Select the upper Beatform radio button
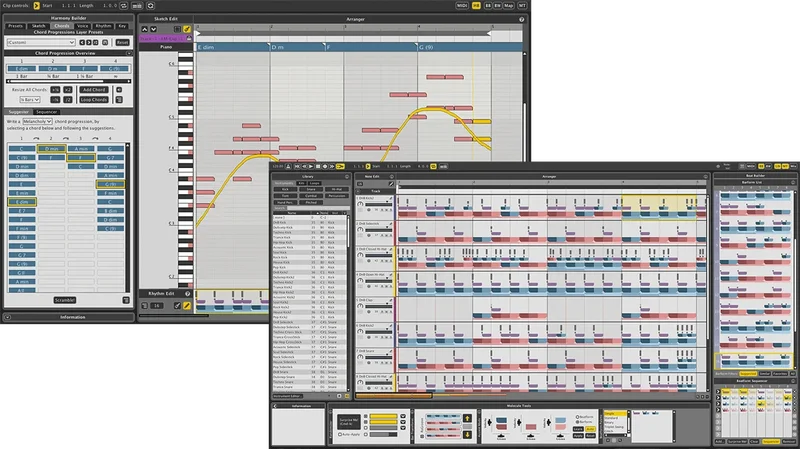800x449 pixels. [577, 417]
